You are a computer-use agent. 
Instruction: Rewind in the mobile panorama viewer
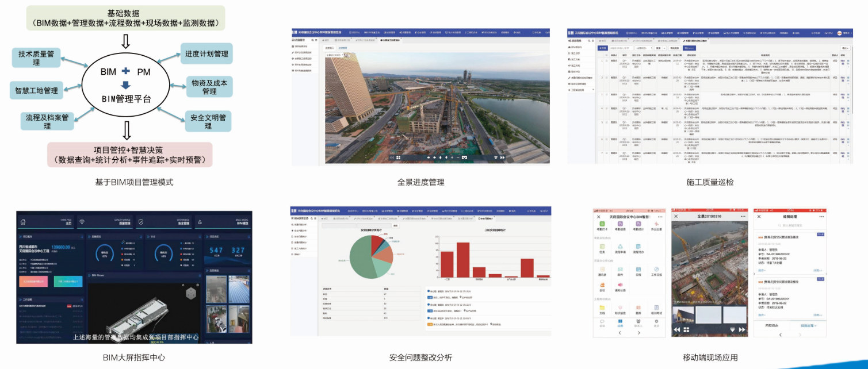pyautogui.click(x=678, y=329)
